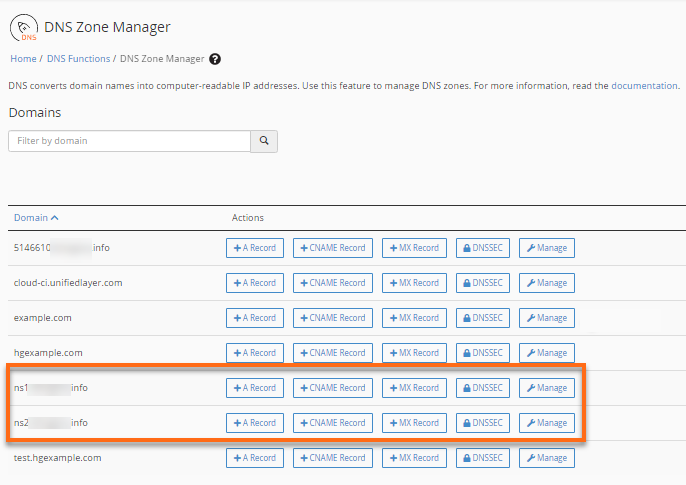Open the Home breadcrumb link
Image resolution: width=686 pixels, height=485 pixels.
click(23, 60)
